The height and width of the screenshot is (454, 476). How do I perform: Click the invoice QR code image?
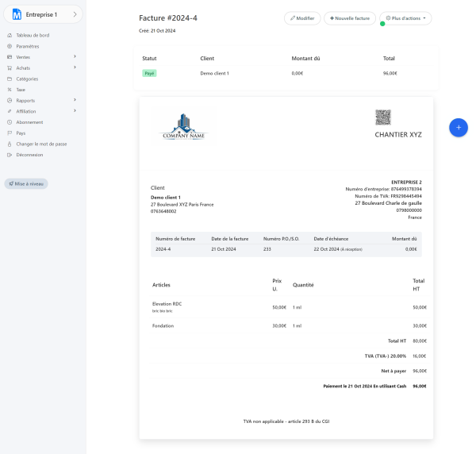tap(383, 117)
